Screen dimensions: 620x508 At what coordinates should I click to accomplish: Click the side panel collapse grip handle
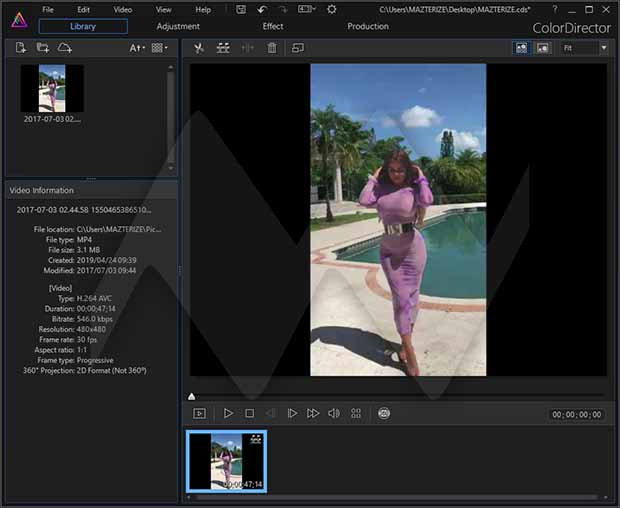(x=180, y=270)
